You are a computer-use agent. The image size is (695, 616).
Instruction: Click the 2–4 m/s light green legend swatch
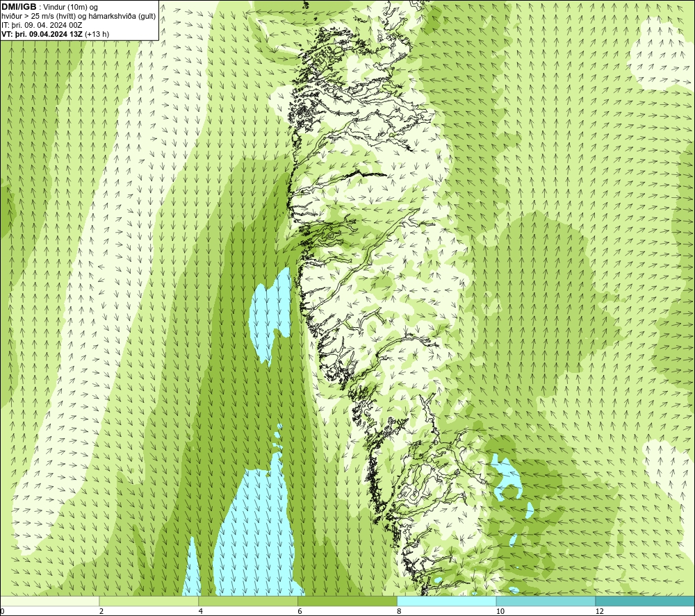tap(149, 601)
